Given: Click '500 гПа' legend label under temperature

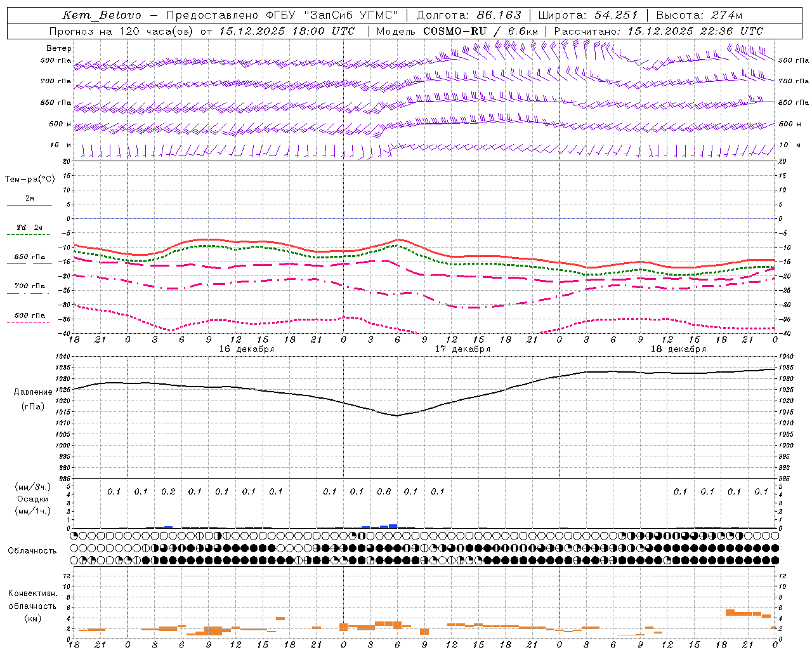Looking at the screenshot, I should tap(30, 315).
